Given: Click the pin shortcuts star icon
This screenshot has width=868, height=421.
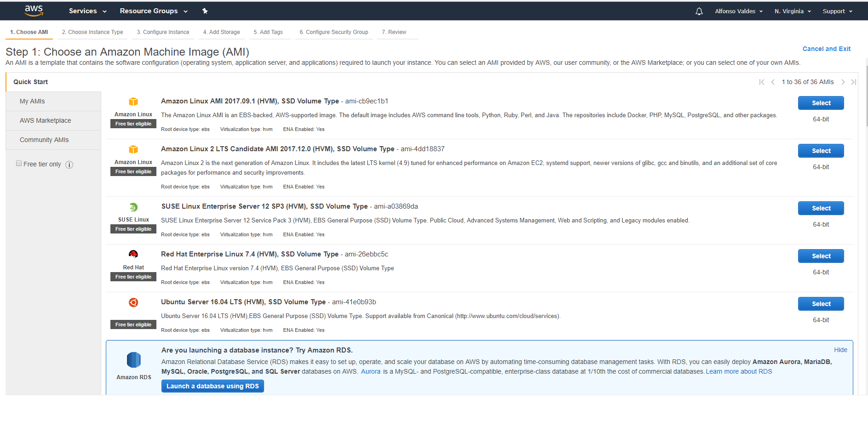Looking at the screenshot, I should click(205, 11).
